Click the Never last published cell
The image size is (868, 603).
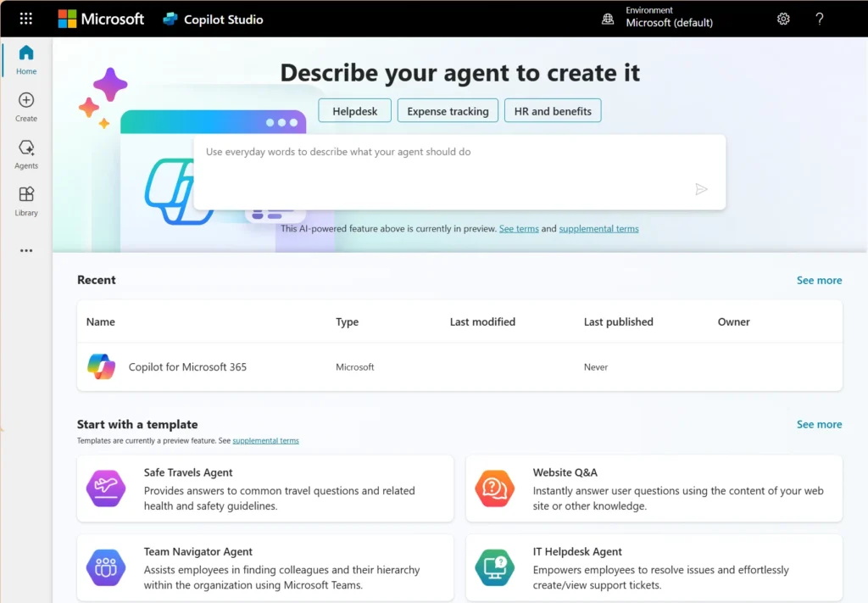pos(596,366)
